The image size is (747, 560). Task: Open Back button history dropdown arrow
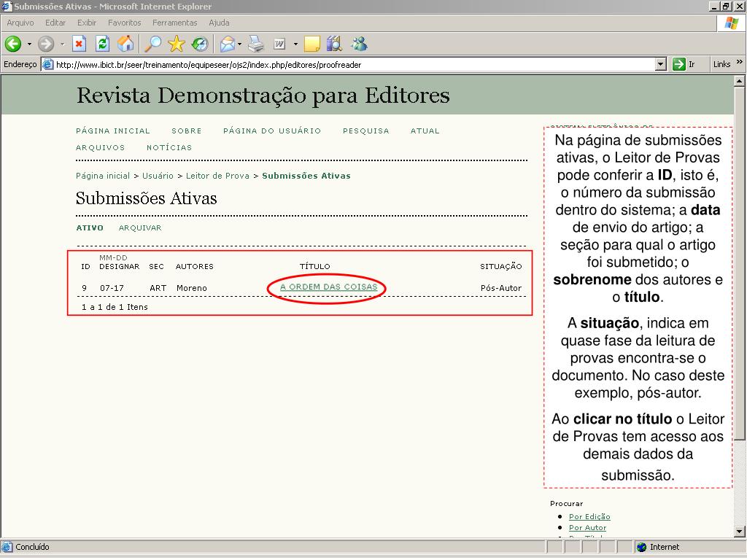[x=29, y=44]
